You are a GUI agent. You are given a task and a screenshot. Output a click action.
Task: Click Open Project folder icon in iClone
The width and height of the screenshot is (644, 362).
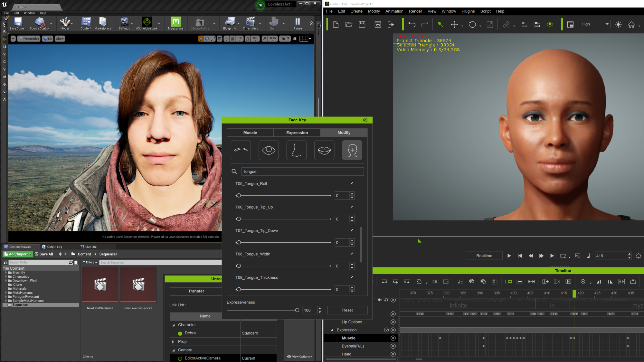tap(349, 24)
